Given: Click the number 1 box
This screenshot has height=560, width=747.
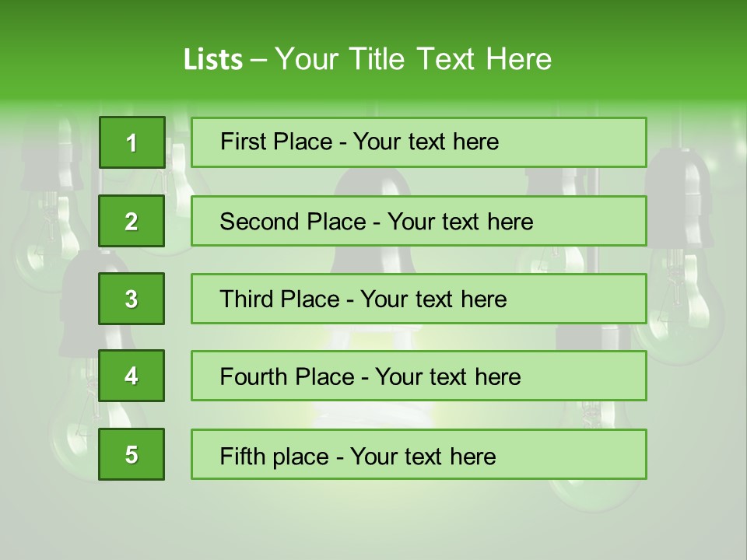Looking at the screenshot, I should pyautogui.click(x=132, y=142).
